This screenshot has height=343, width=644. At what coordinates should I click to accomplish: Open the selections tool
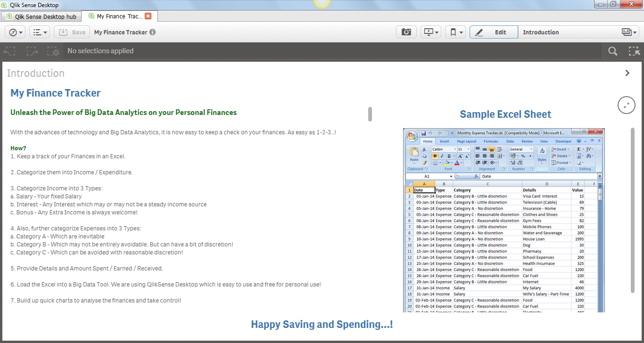(x=635, y=51)
